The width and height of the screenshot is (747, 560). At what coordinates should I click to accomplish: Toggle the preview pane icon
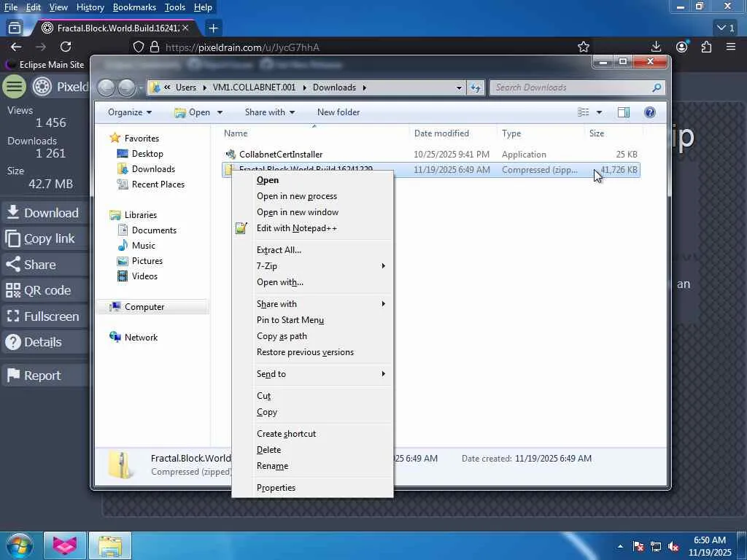[624, 112]
